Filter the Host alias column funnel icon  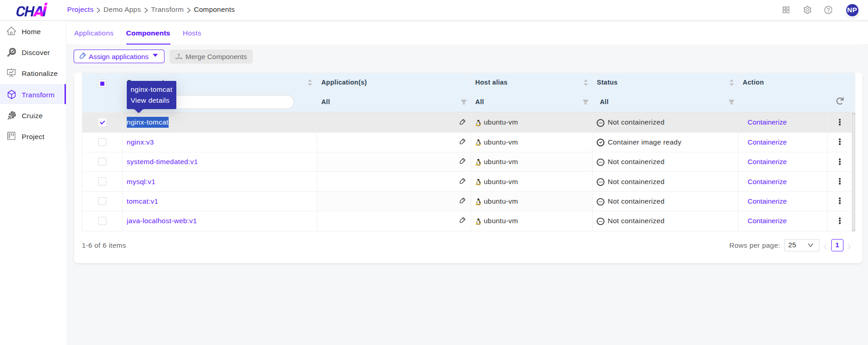click(x=585, y=102)
